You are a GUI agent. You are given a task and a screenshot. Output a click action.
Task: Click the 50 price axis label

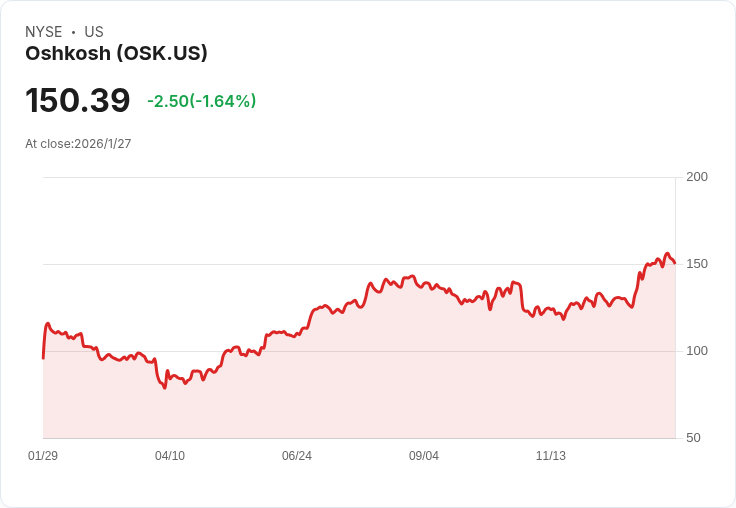[x=693, y=438]
